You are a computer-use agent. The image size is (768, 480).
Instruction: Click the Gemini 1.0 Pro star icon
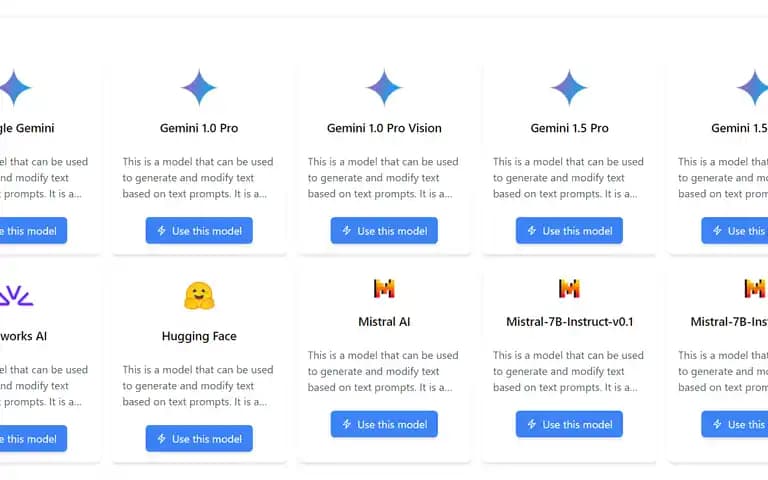tap(199, 88)
